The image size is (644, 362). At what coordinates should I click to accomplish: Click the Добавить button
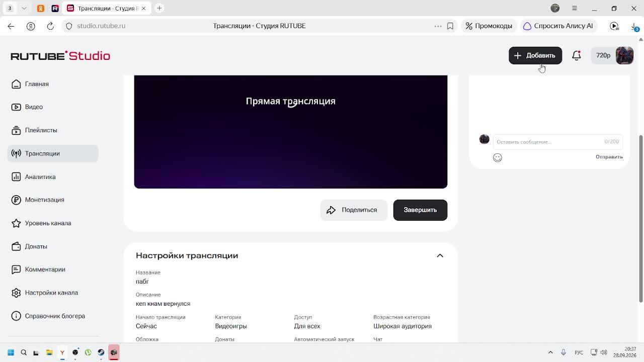[x=535, y=55]
